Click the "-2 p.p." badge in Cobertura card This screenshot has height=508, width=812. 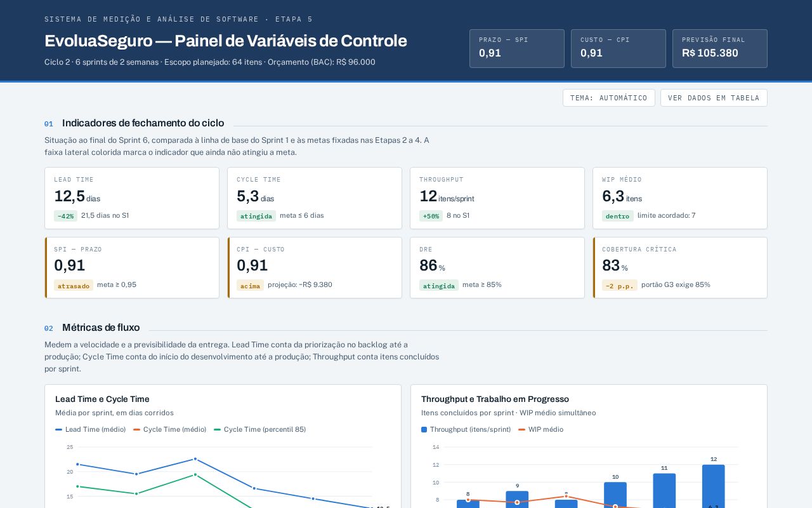(x=620, y=285)
